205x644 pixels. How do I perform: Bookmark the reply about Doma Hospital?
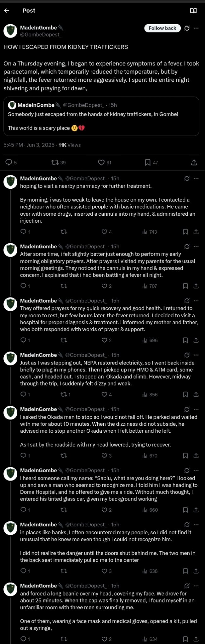point(185,510)
